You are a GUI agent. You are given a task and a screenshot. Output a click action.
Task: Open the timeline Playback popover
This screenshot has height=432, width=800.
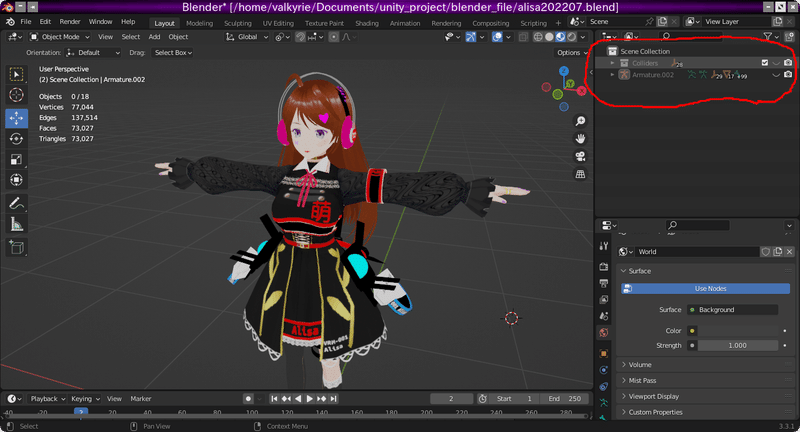coord(47,399)
